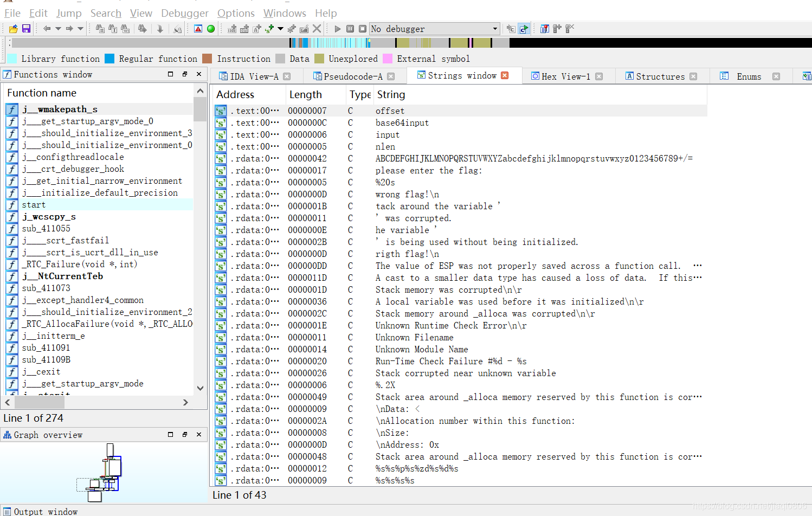The height and width of the screenshot is (516, 812).
Task: Switch to the IDA View-A tab
Action: tap(254, 76)
